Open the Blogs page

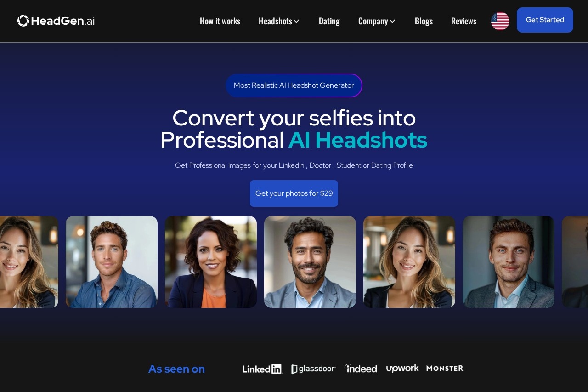coord(424,21)
